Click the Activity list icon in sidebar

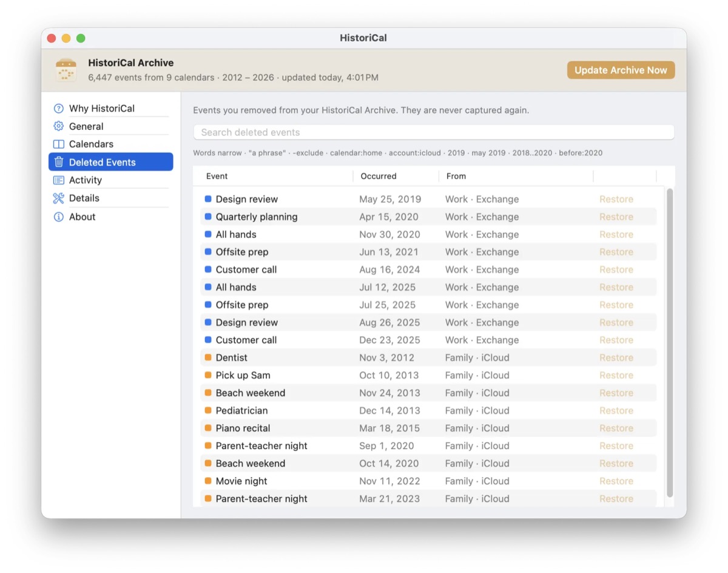pyautogui.click(x=58, y=180)
